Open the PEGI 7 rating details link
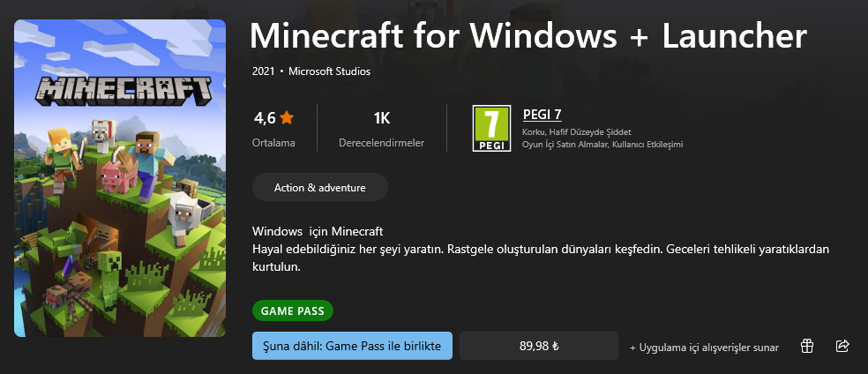This screenshot has width=868, height=374. click(542, 114)
